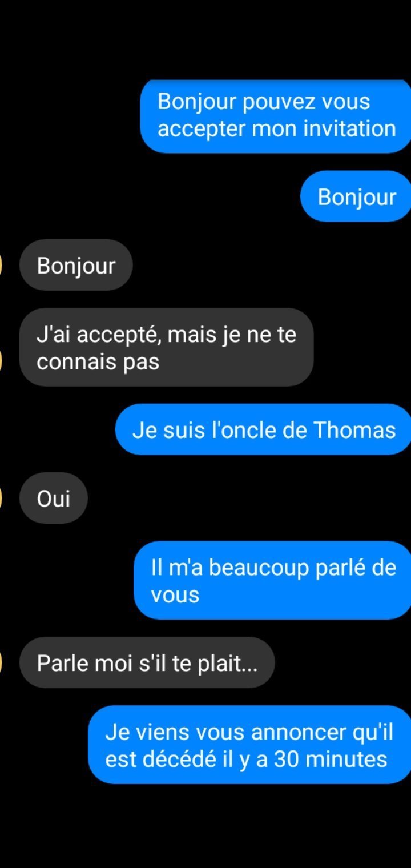
Task: Open profile avatar next to "J'ai accepté" message
Action: [x=2, y=361]
